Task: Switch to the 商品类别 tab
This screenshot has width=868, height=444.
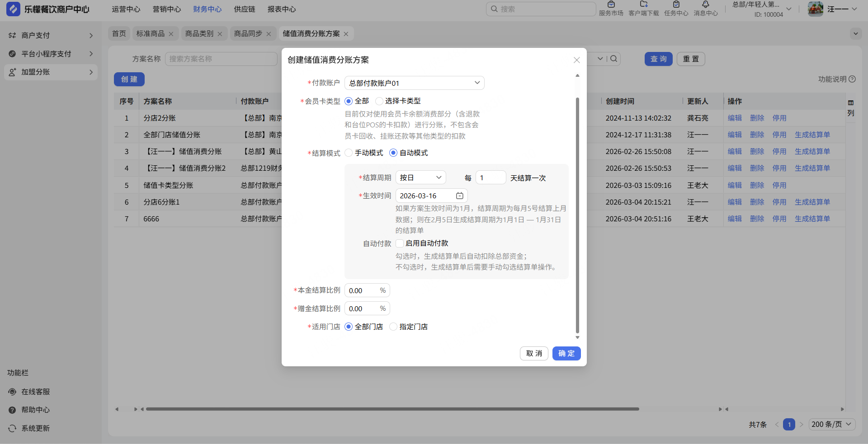Action: coord(199,34)
